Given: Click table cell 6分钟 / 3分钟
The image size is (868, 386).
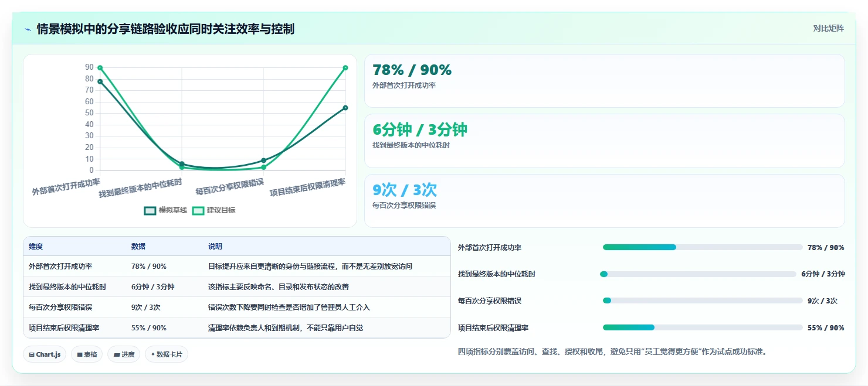Looking at the screenshot, I should tap(152, 287).
